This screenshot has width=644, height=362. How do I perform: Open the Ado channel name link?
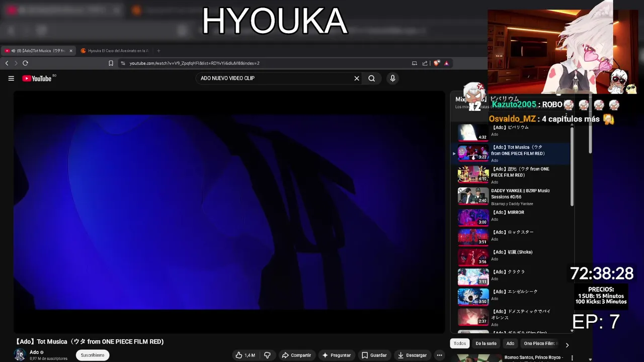tap(34, 352)
